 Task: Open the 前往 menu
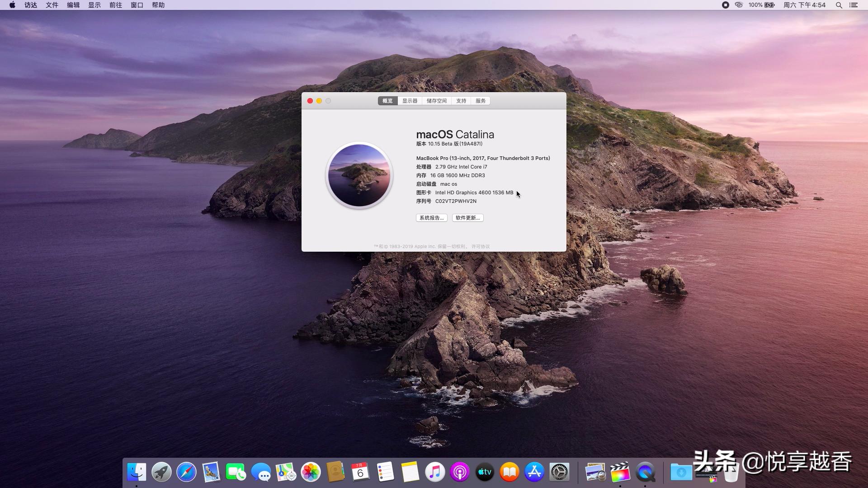pyautogui.click(x=115, y=5)
